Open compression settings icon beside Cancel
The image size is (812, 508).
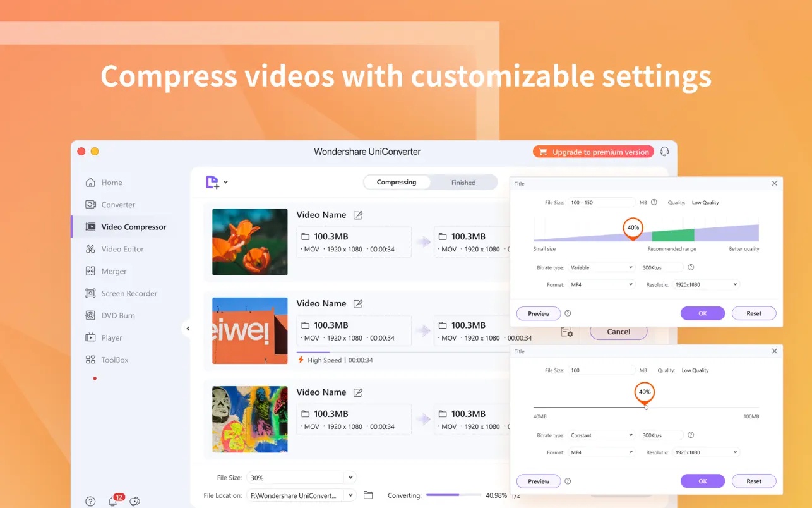(566, 332)
